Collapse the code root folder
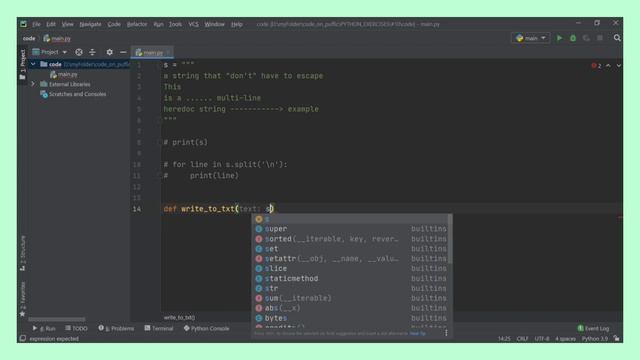Image resolution: width=640 pixels, height=360 pixels. coord(33,64)
